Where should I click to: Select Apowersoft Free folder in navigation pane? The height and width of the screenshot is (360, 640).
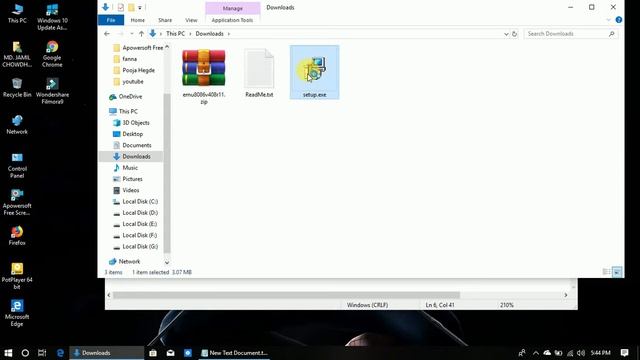(x=138, y=48)
